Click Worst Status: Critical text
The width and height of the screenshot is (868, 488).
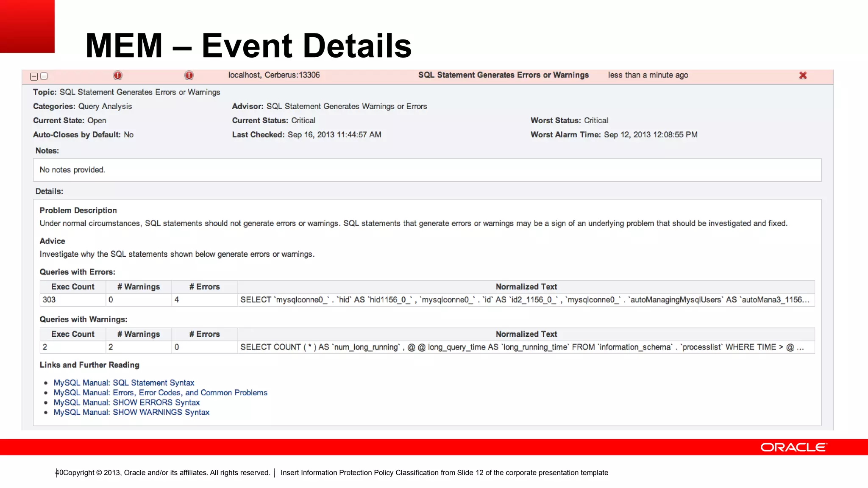click(x=569, y=120)
